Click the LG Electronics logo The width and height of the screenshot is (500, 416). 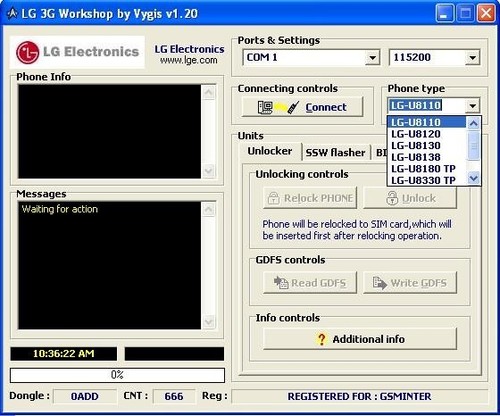click(x=77, y=52)
